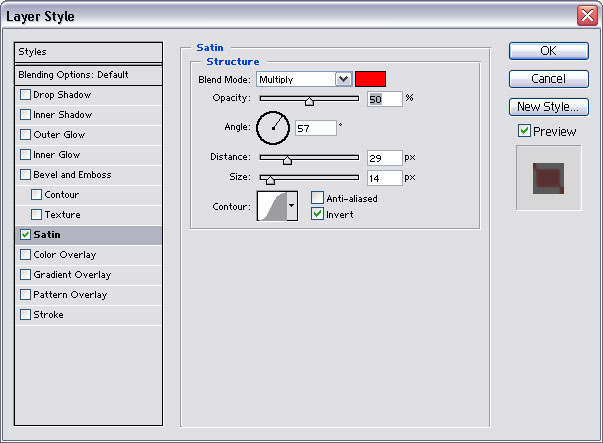Image resolution: width=603 pixels, height=443 pixels.
Task: Select the Pattern Overlay style label
Action: 70,295
